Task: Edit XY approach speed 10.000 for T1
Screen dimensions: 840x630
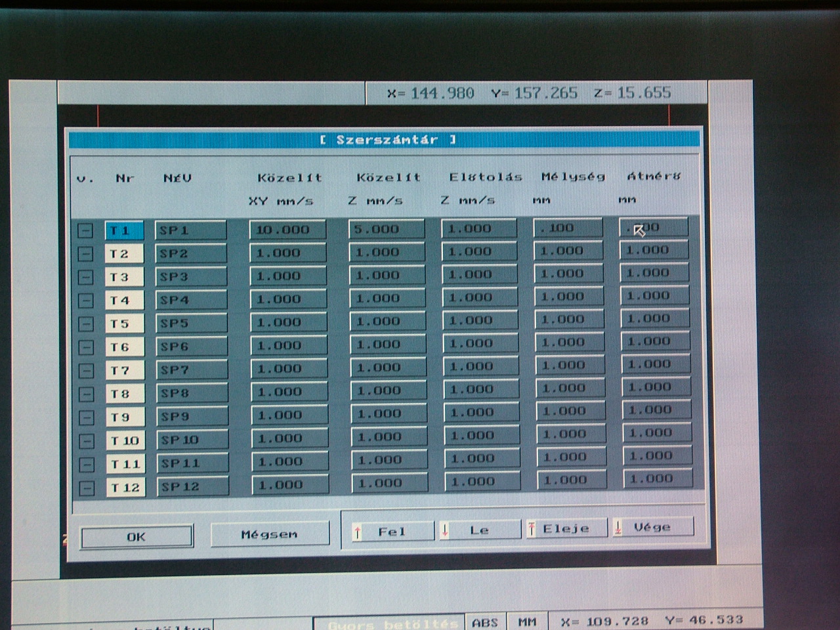Action: click(x=287, y=230)
